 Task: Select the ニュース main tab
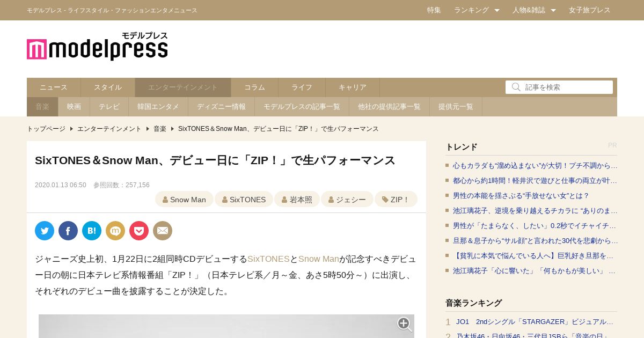pyautogui.click(x=54, y=87)
